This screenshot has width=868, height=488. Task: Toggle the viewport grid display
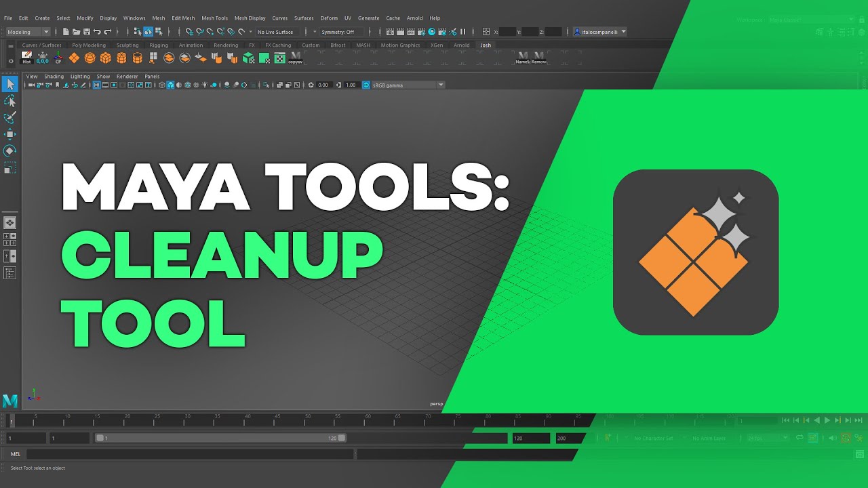pyautogui.click(x=97, y=85)
